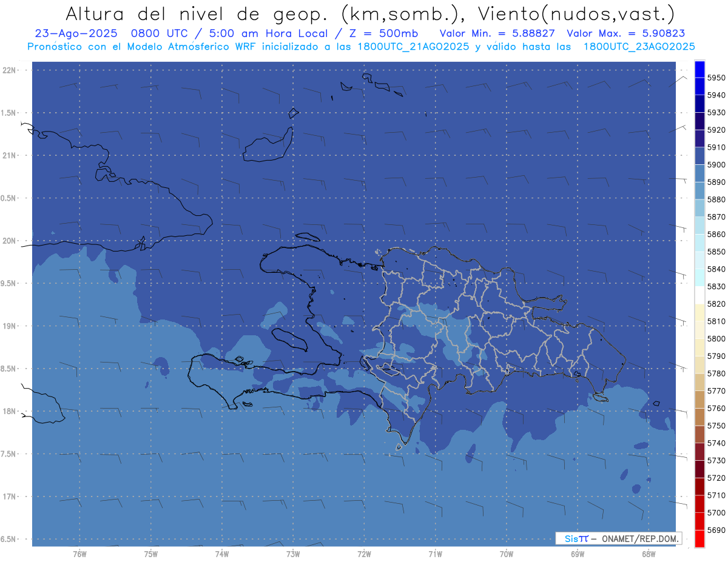Image resolution: width=728 pixels, height=562 pixels.
Task: Click the 71W longitude label
Action: [x=435, y=554]
